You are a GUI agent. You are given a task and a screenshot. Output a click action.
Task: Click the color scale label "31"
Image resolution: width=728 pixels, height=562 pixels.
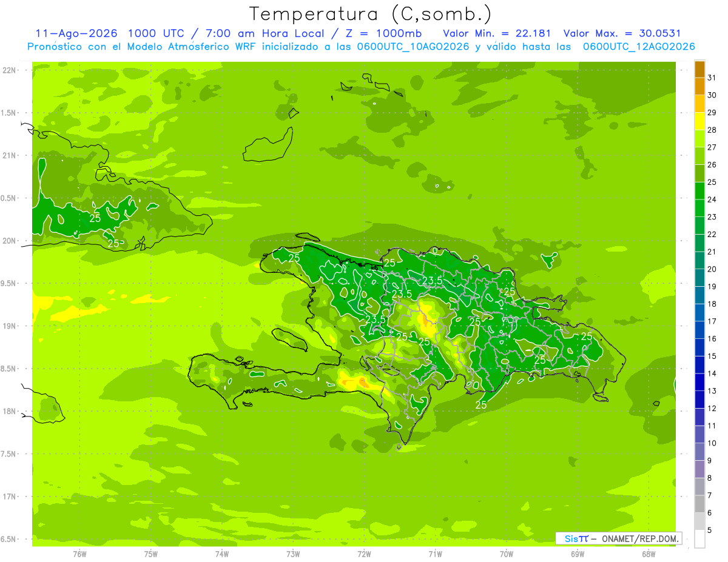click(x=712, y=78)
